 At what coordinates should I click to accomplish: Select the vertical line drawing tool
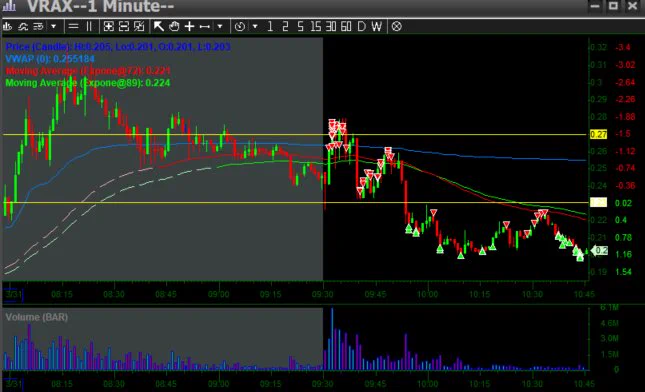[89, 27]
